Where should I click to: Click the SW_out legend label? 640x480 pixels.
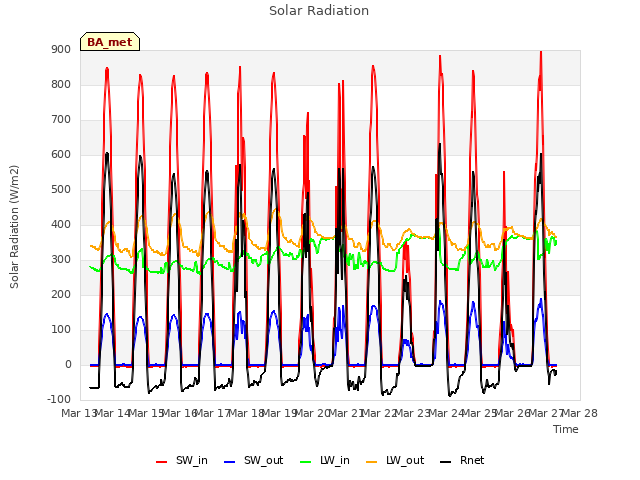pos(264,460)
